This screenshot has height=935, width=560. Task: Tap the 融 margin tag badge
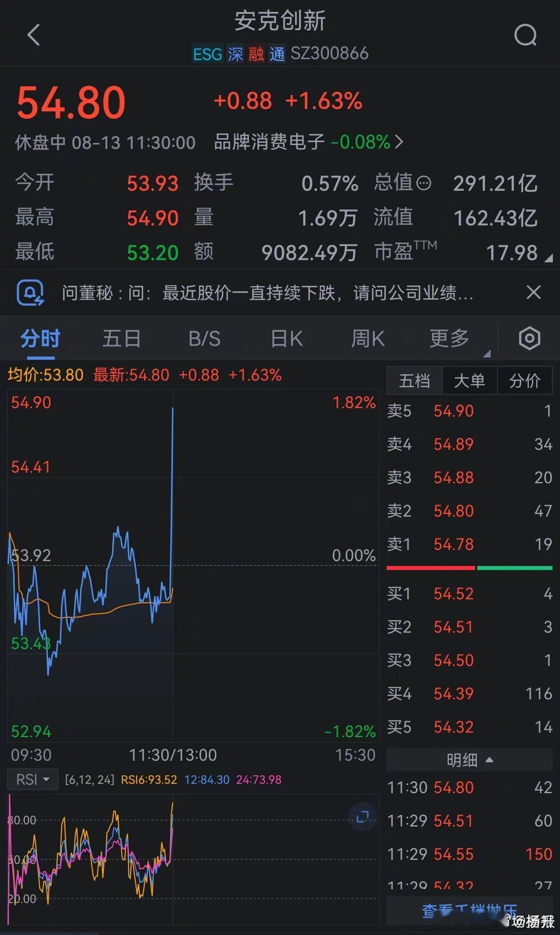point(256,54)
